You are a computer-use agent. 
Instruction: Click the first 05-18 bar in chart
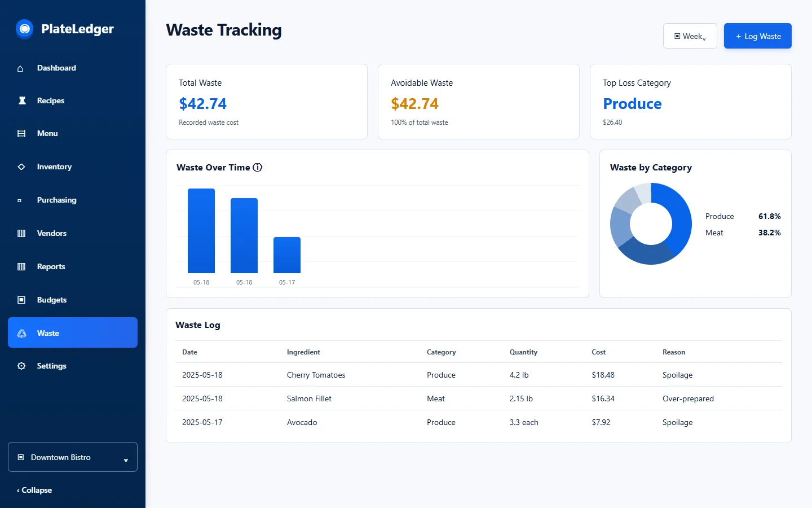pos(201,231)
